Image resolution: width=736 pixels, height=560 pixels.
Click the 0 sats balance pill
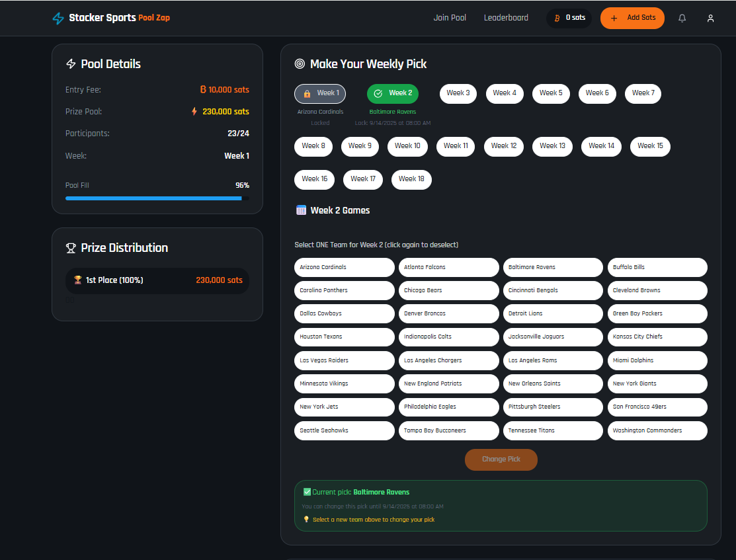(569, 19)
